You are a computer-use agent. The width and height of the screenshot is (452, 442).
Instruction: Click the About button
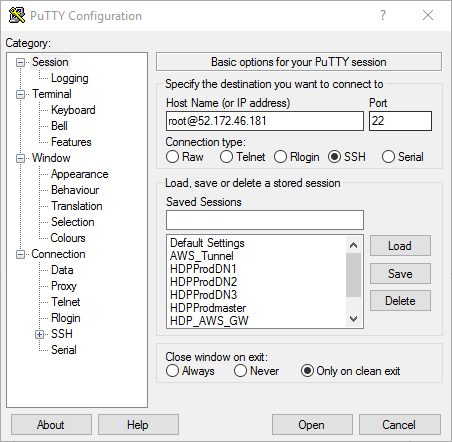(x=51, y=425)
